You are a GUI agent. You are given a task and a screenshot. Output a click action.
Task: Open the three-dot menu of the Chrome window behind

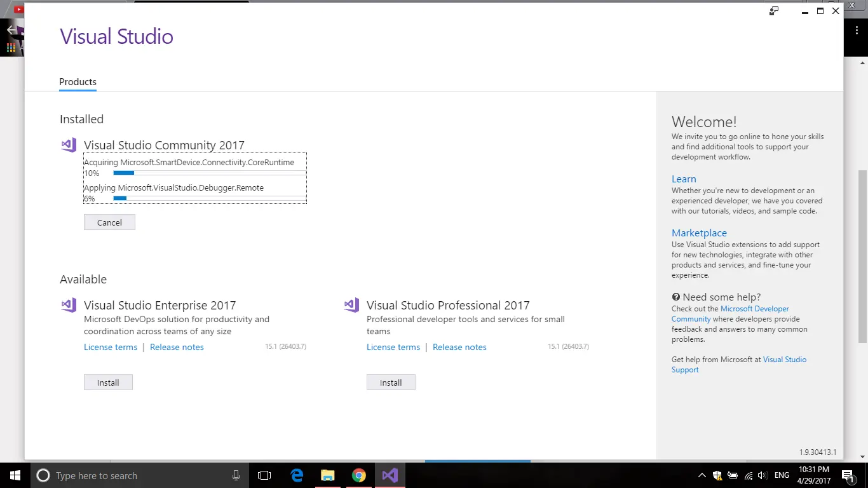click(x=856, y=30)
